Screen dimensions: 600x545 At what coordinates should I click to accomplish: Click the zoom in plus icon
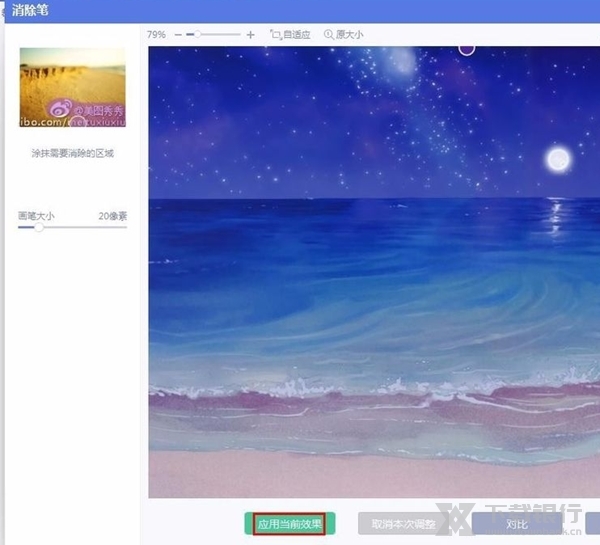tap(250, 35)
